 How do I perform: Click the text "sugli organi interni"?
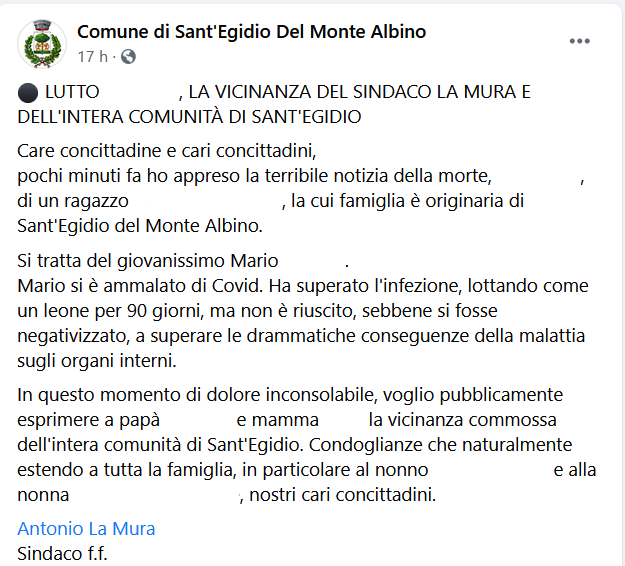pos(98,358)
